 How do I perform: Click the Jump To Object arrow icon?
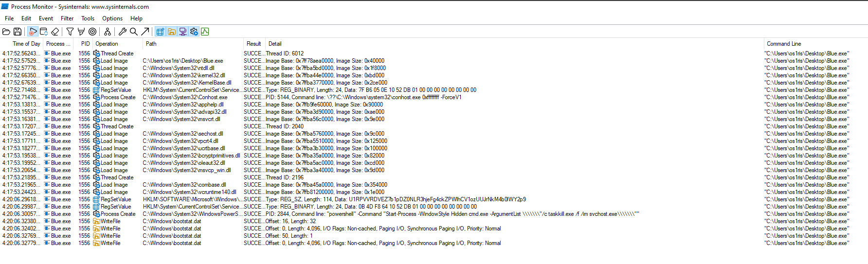point(145,32)
